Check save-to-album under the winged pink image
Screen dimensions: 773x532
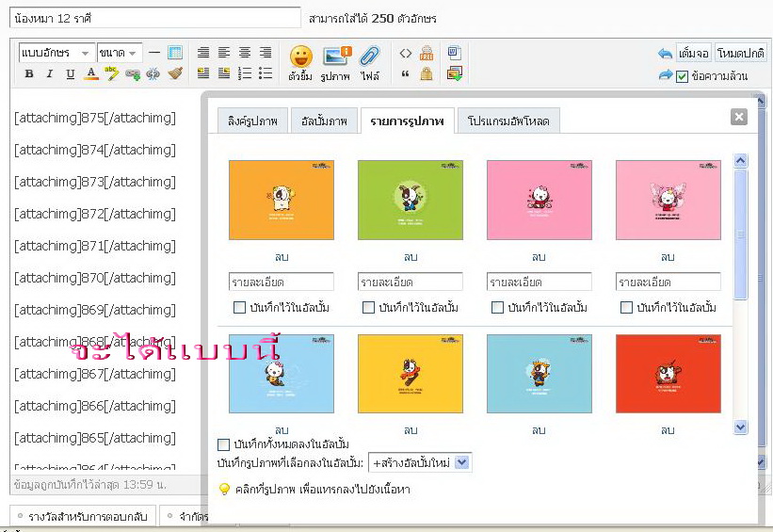tap(626, 308)
